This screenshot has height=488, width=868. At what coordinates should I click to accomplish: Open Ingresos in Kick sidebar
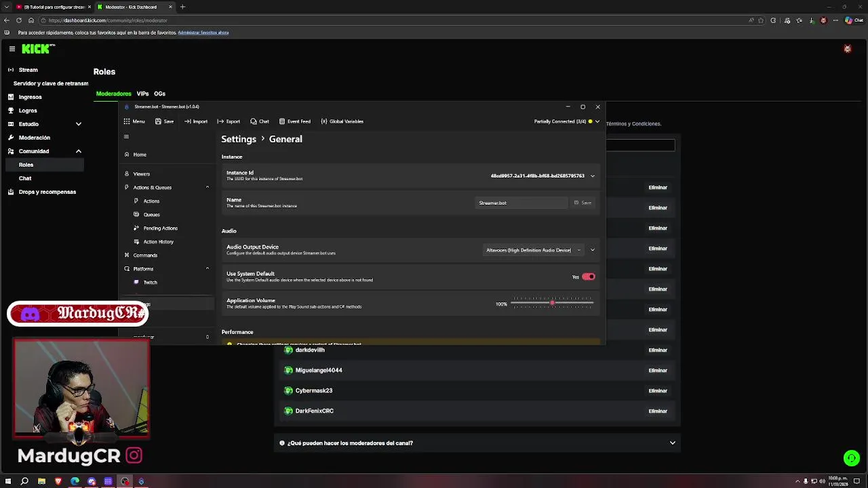[30, 97]
